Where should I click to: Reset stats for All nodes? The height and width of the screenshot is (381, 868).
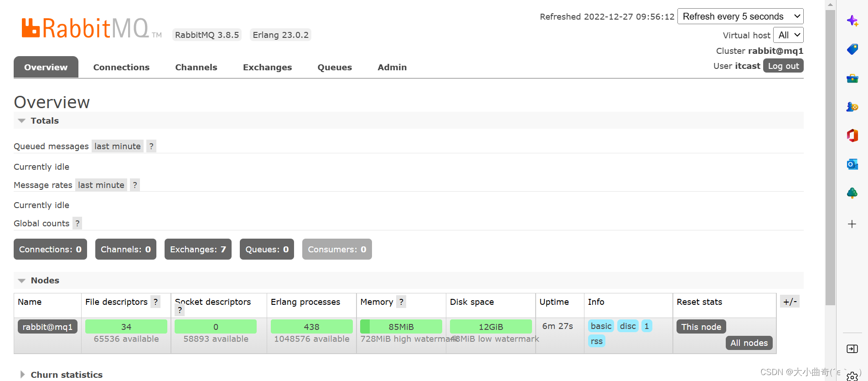point(749,343)
